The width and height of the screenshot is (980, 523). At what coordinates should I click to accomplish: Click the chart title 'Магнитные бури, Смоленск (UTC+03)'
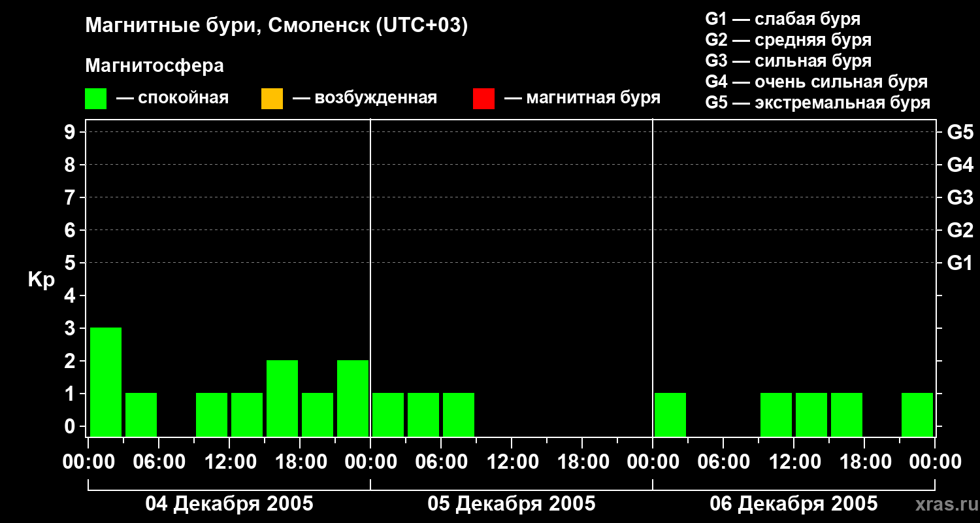pos(277,26)
